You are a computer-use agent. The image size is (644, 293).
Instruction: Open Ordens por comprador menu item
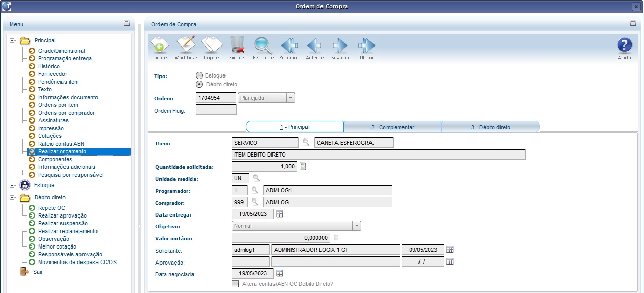(67, 113)
